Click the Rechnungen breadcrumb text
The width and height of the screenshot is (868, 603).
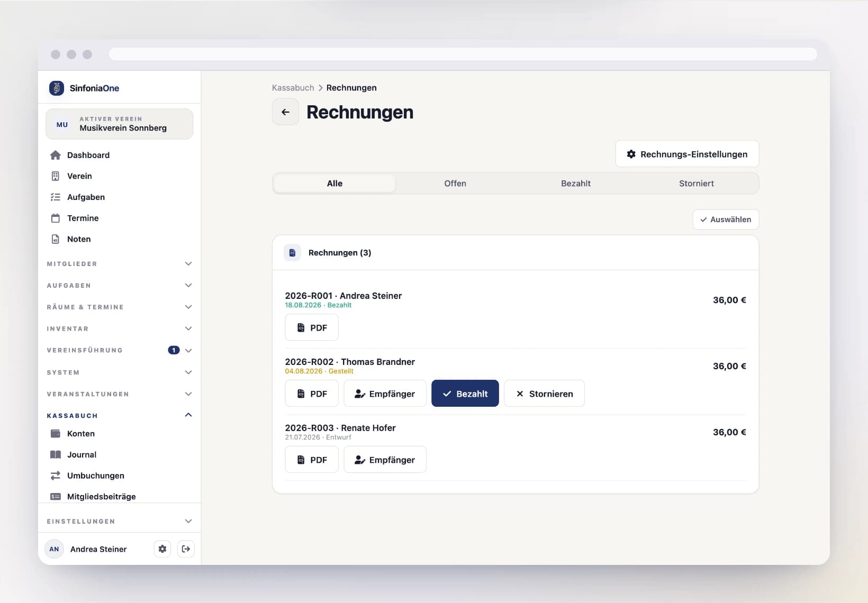[351, 88]
